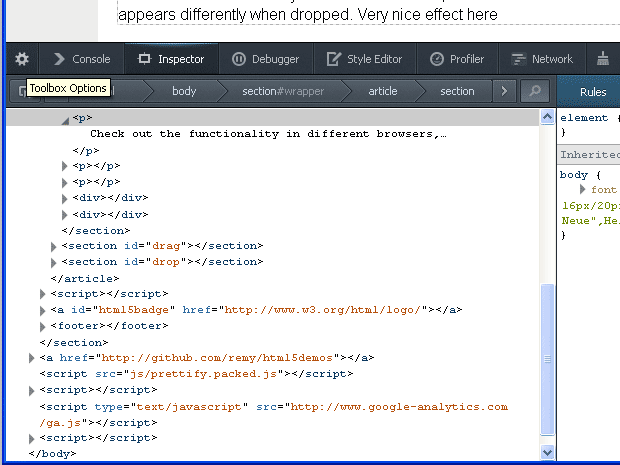The width and height of the screenshot is (620, 465).
Task: Expand the last script node before </body>
Action: 31,439
